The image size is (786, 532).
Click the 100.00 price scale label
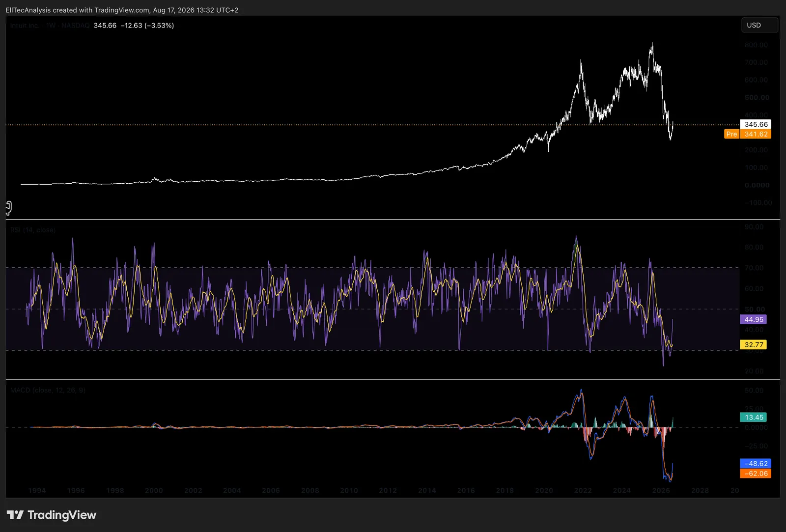tap(756, 168)
